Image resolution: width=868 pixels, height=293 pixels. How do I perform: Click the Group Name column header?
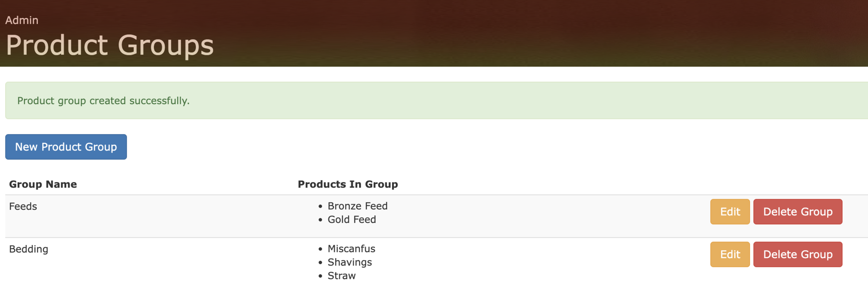click(43, 184)
